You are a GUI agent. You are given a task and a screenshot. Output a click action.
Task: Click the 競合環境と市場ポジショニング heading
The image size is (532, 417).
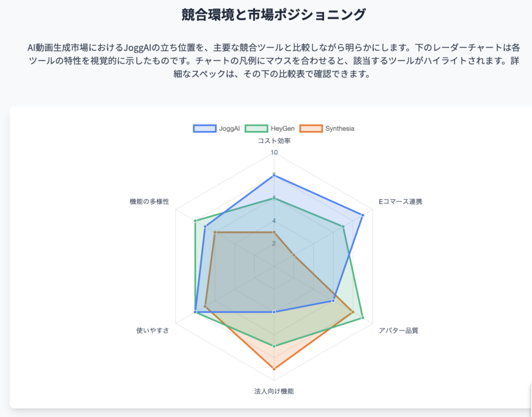pyautogui.click(x=273, y=15)
